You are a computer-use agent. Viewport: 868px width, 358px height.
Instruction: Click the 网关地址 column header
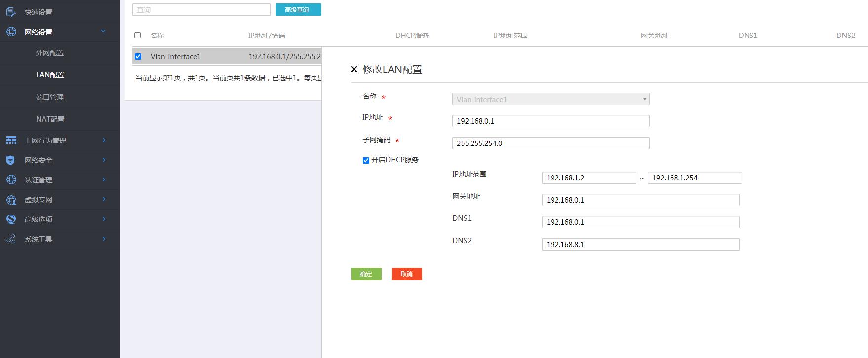(655, 36)
